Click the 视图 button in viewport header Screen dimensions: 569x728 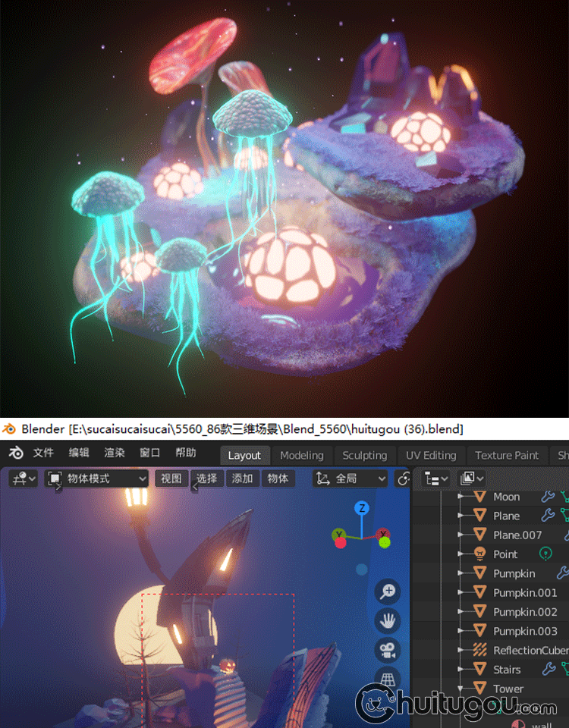[171, 479]
